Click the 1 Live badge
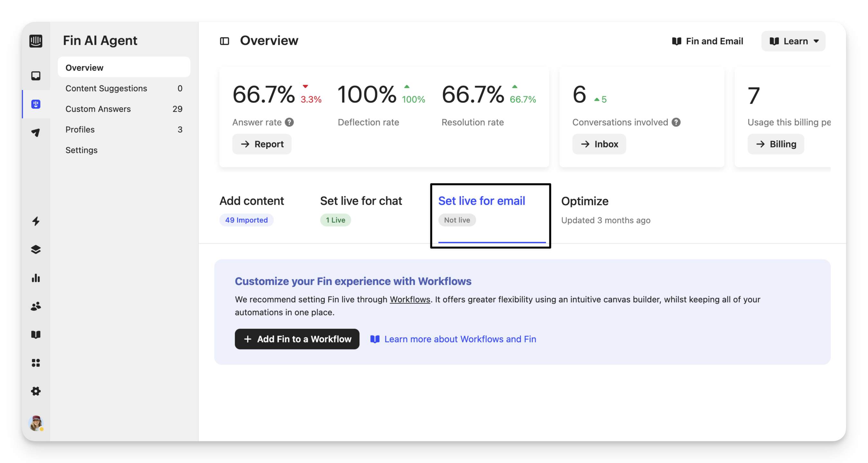Viewport: 868px width, 463px height. 335,220
